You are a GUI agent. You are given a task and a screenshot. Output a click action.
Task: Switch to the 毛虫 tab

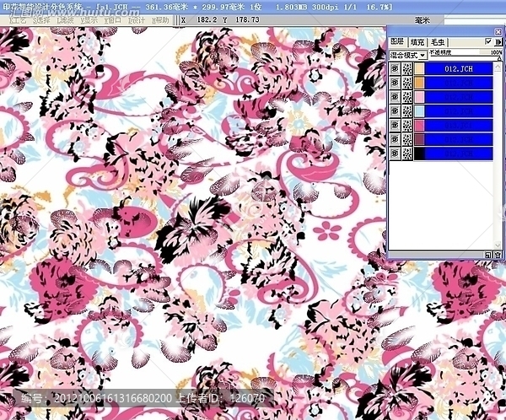(438, 42)
